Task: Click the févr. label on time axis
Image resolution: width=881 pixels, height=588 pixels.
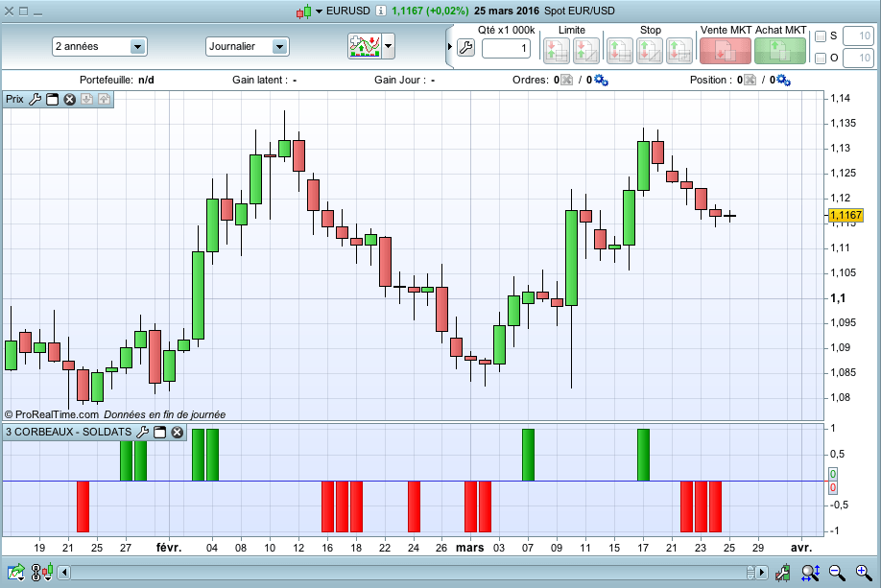Action: click(169, 548)
